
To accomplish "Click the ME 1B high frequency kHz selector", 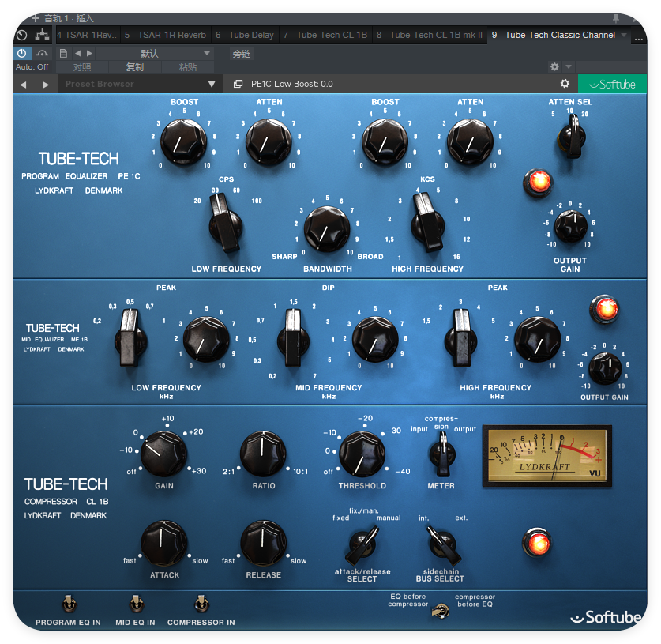I will [461, 338].
